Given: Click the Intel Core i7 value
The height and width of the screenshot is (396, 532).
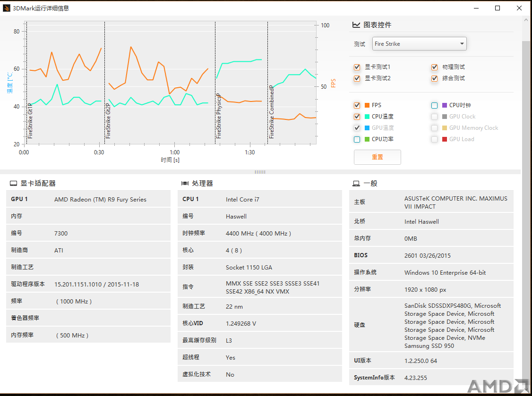Looking at the screenshot, I should coord(242,200).
